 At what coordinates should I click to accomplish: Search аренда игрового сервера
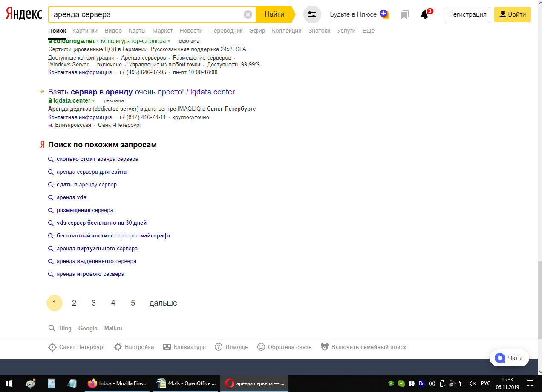[90, 274]
